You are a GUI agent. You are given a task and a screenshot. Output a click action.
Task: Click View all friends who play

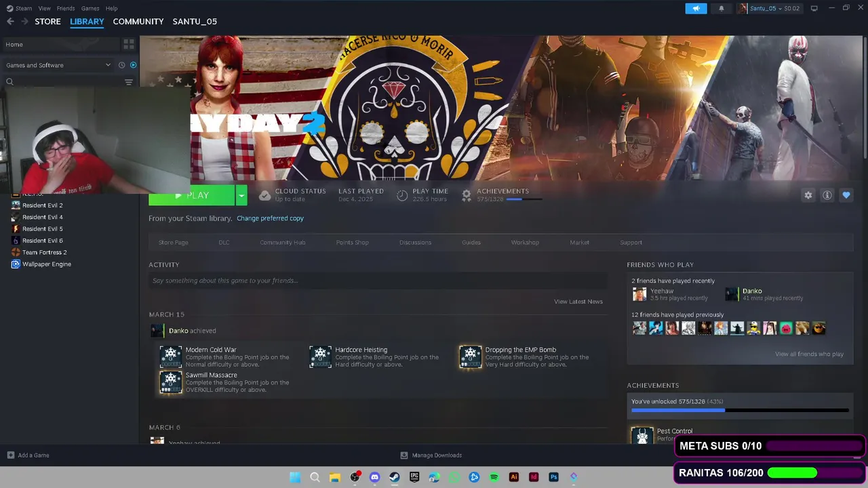[x=809, y=354]
